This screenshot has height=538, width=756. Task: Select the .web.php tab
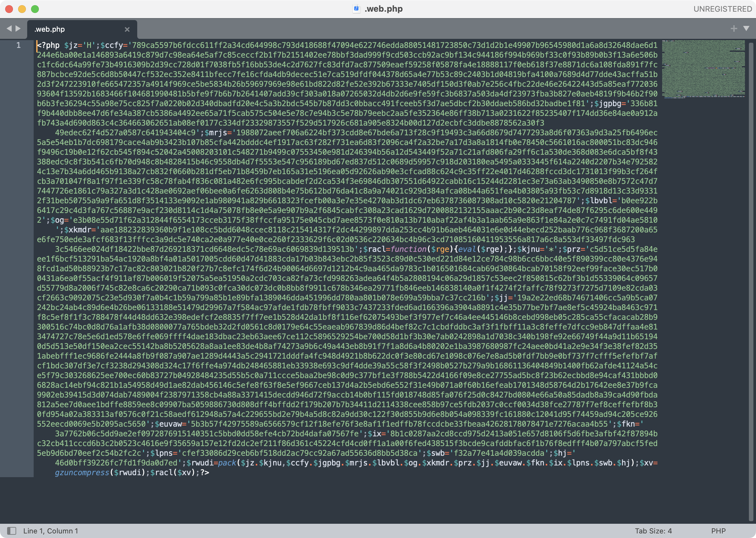point(50,29)
